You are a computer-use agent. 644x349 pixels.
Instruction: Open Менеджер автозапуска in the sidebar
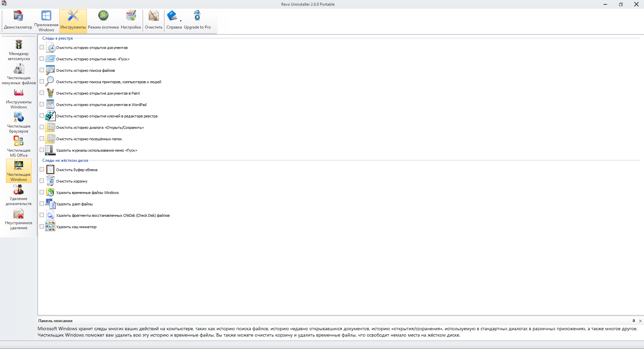[x=19, y=50]
